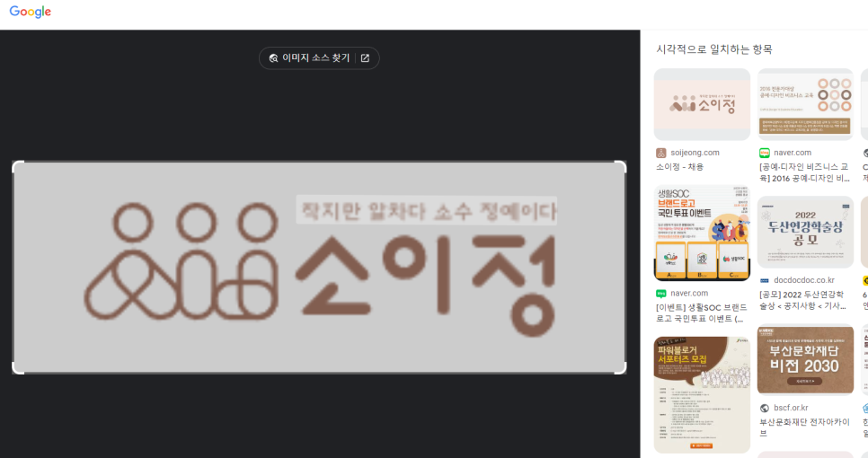
Task: Open the 2022 두산연강학술상 공모 thumbnail
Action: point(805,233)
